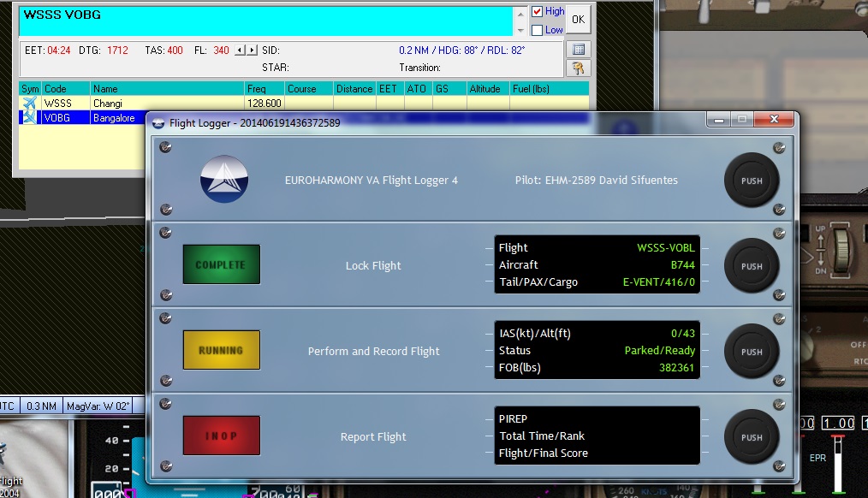
Task: Decrease flight level with the left arrow
Action: [x=240, y=50]
